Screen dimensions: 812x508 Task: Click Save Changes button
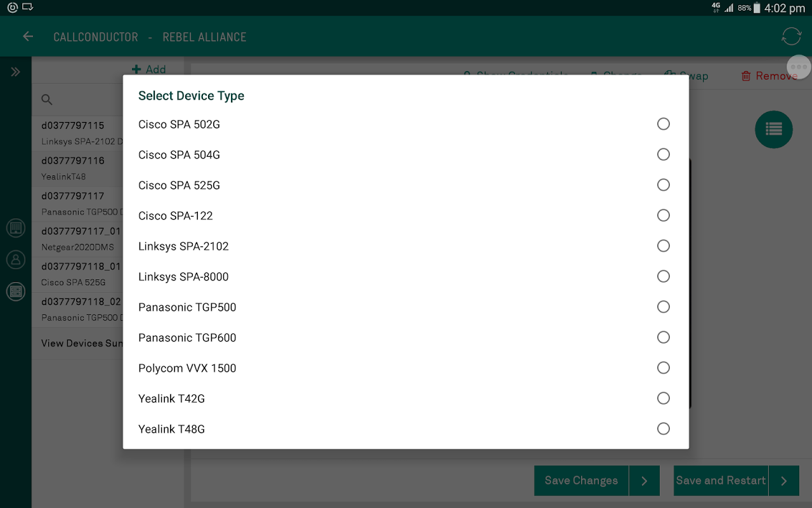click(x=581, y=481)
